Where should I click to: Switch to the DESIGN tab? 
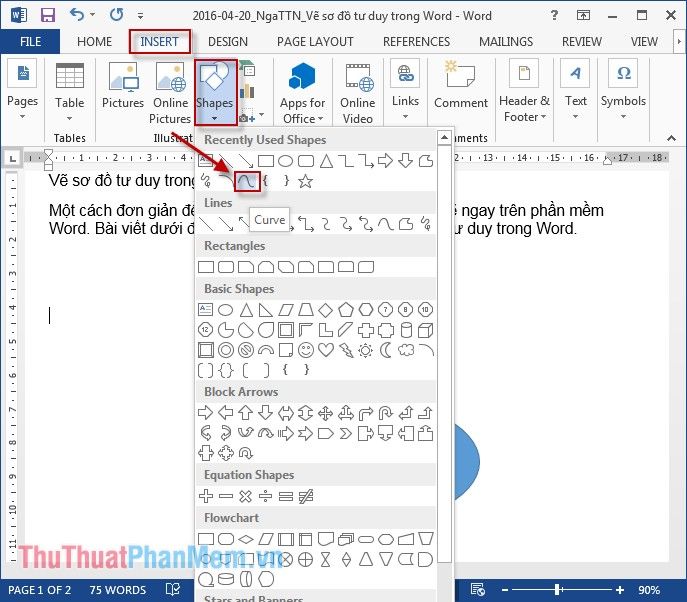tap(228, 42)
